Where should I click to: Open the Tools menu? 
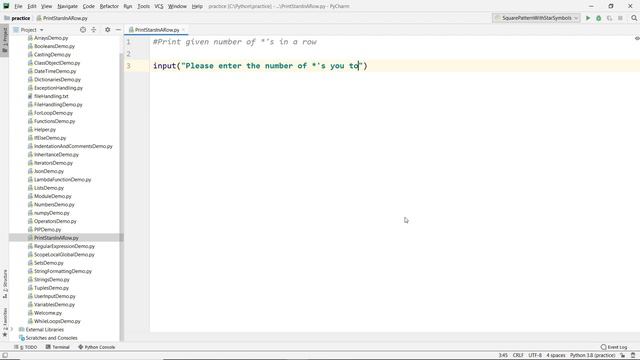click(x=143, y=6)
